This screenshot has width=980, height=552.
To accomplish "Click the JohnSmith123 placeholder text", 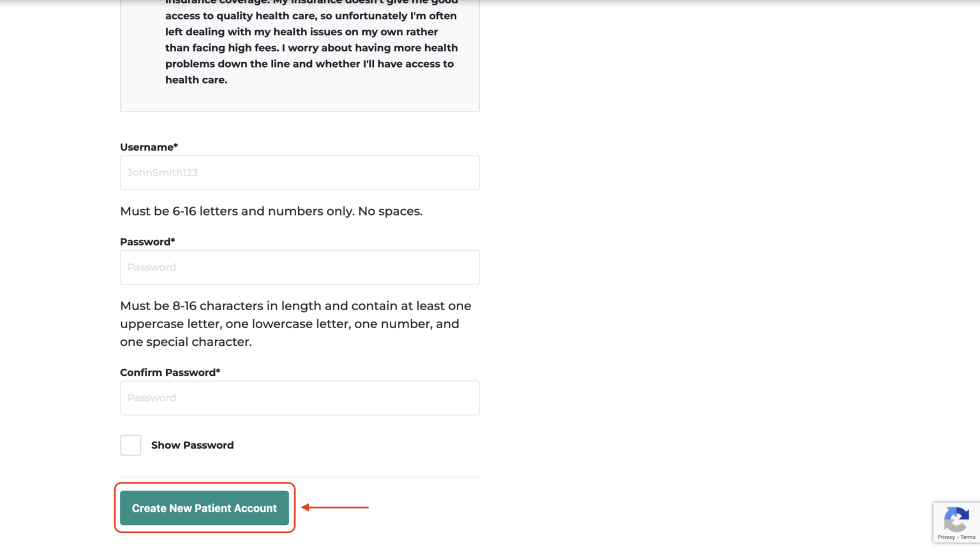I will [162, 172].
